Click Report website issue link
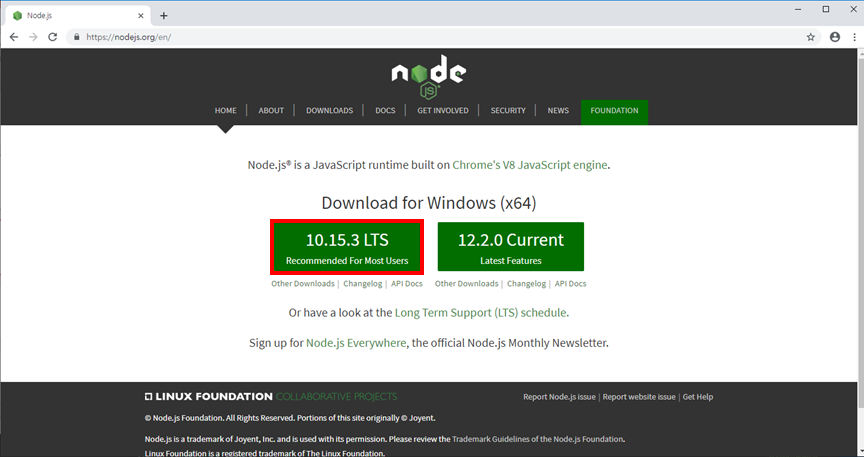Viewport: 864px width, 457px height. pyautogui.click(x=639, y=397)
